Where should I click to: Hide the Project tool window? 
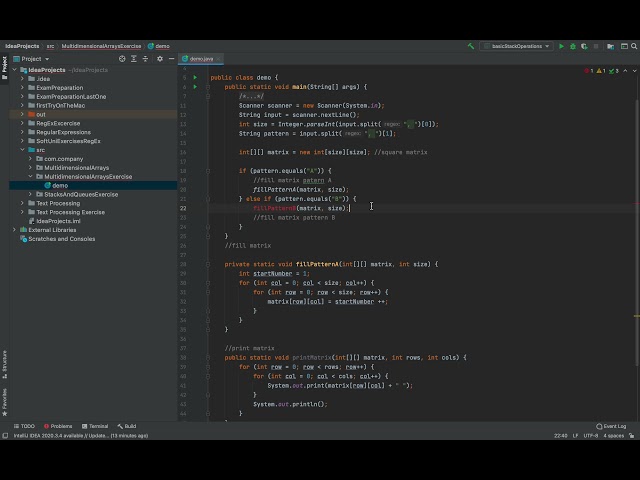coord(171,59)
